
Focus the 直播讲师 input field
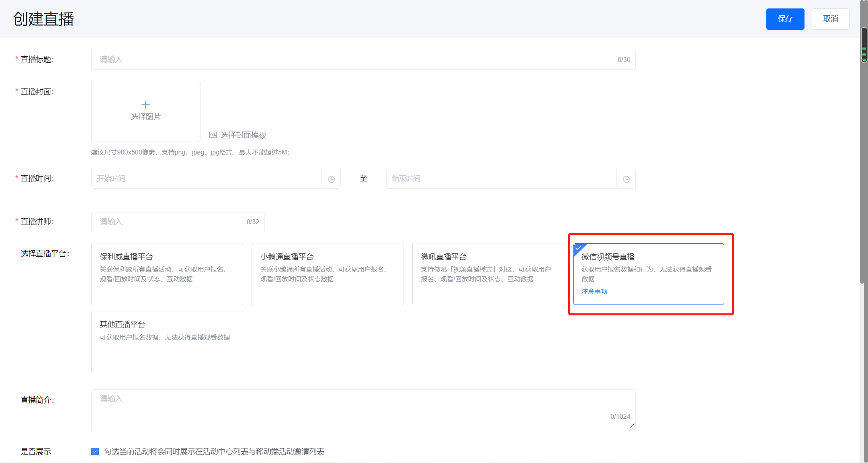coord(178,222)
